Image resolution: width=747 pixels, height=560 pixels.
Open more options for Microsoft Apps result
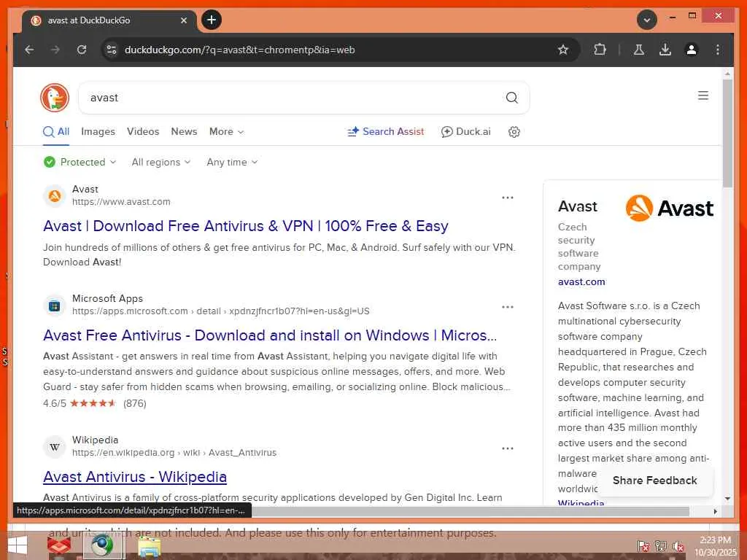coord(508,307)
